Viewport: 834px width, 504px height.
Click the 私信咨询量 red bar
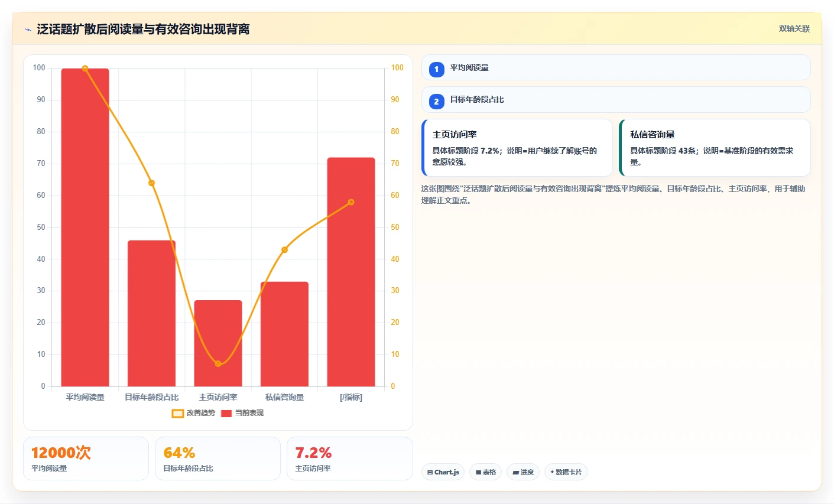point(284,334)
